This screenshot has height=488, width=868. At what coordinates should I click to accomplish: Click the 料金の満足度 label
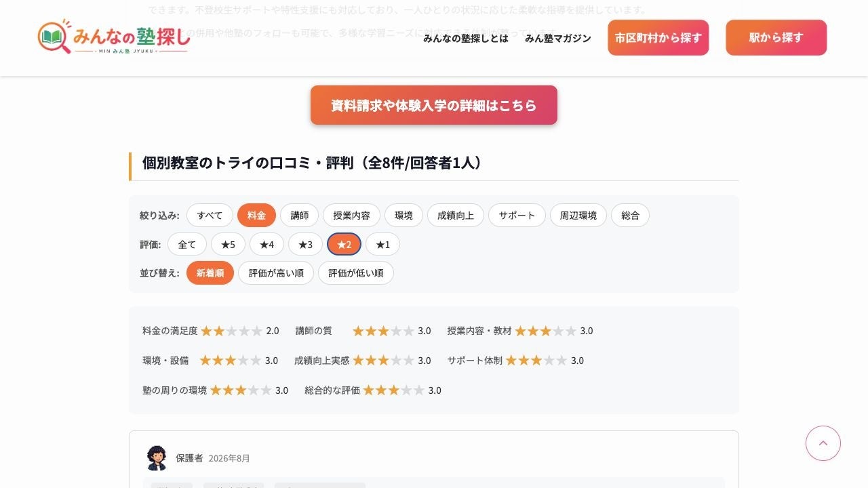tap(170, 331)
